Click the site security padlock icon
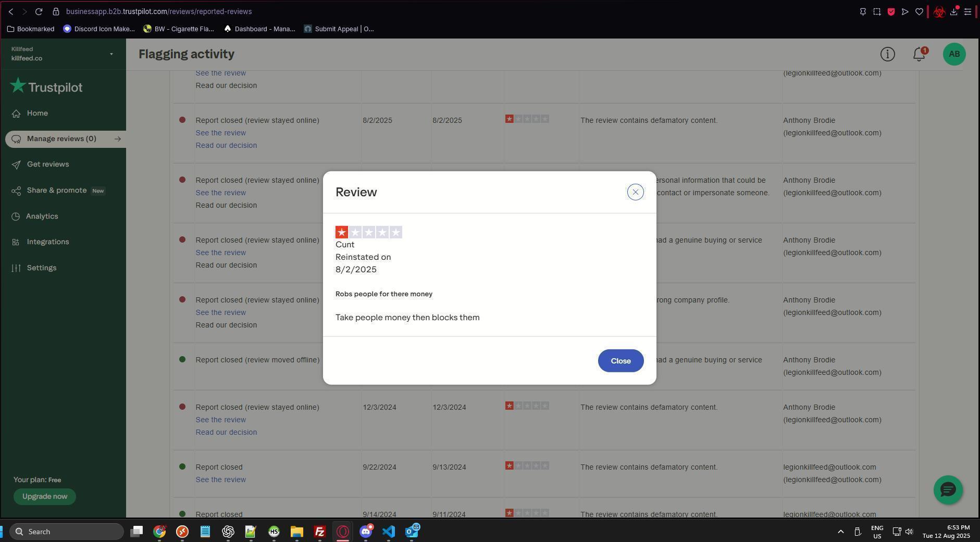The height and width of the screenshot is (542, 980). (56, 11)
